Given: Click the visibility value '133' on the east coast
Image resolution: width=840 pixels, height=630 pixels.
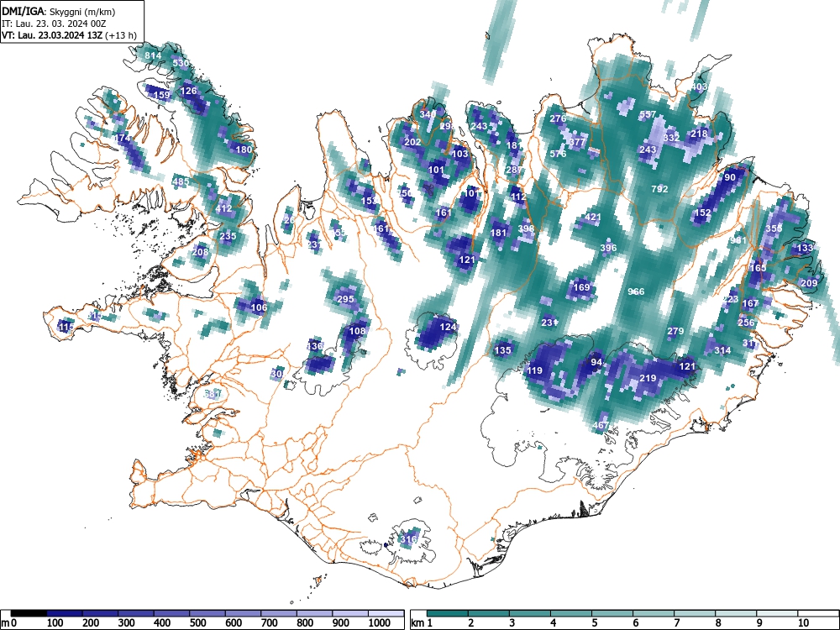Looking at the screenshot, I should coord(806,248).
